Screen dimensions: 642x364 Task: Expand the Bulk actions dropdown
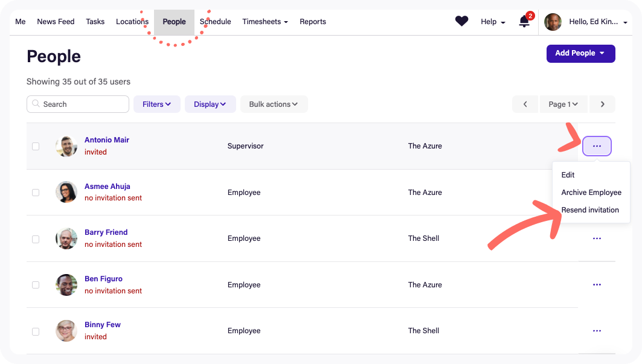274,104
